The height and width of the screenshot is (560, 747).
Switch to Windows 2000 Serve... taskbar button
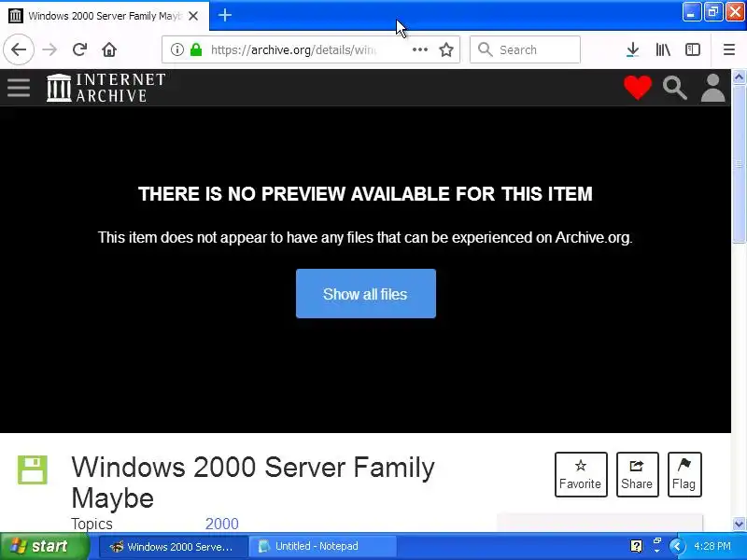174,546
